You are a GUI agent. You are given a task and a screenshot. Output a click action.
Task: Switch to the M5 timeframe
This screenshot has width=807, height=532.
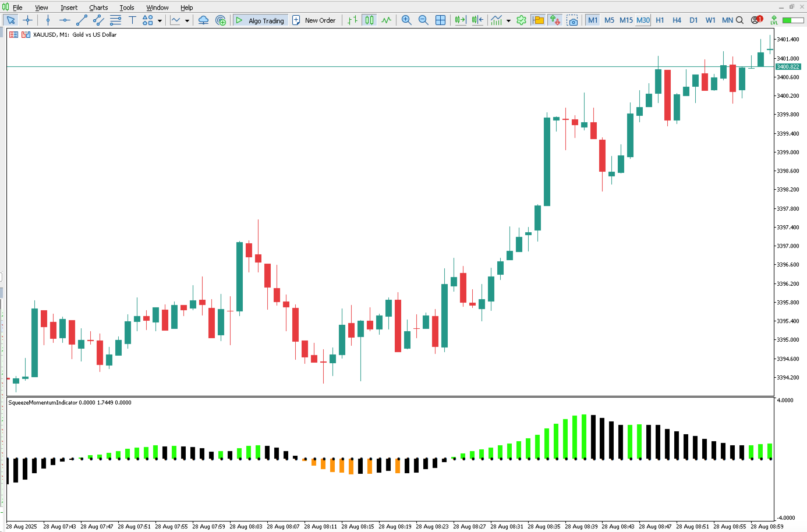point(609,20)
